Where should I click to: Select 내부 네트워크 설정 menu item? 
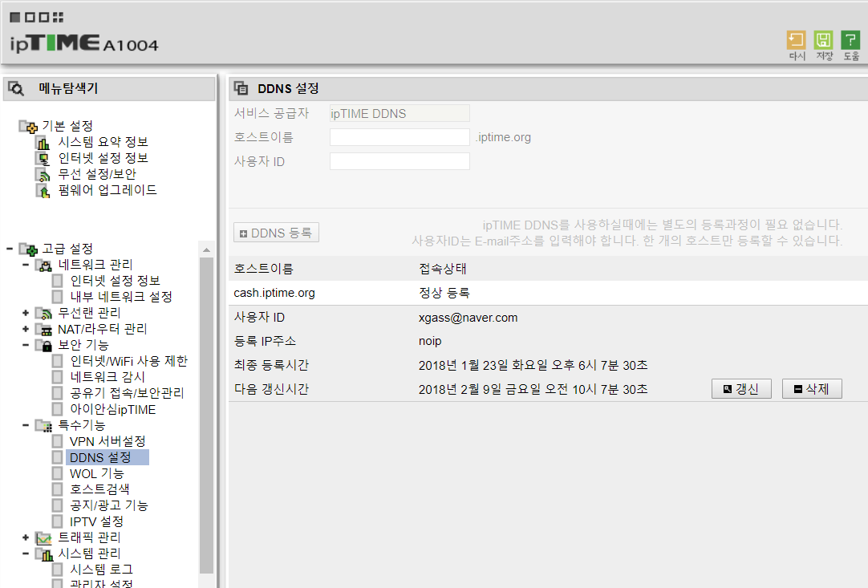click(121, 297)
